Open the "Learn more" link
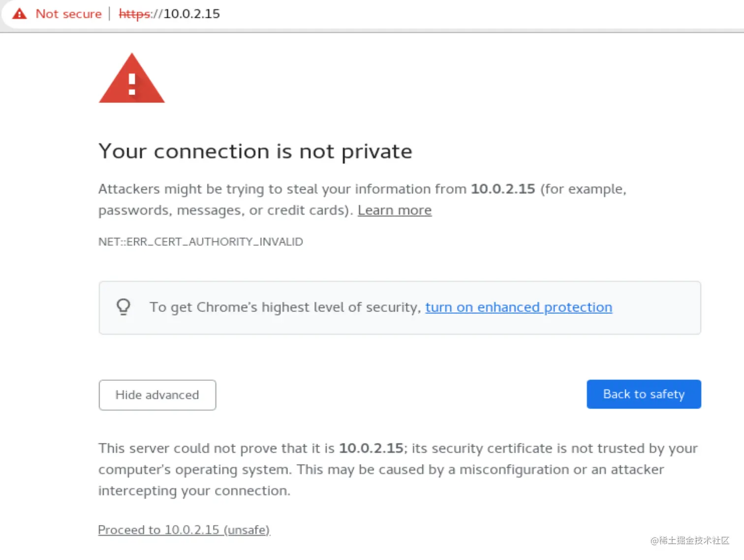This screenshot has width=744, height=560. [x=394, y=210]
